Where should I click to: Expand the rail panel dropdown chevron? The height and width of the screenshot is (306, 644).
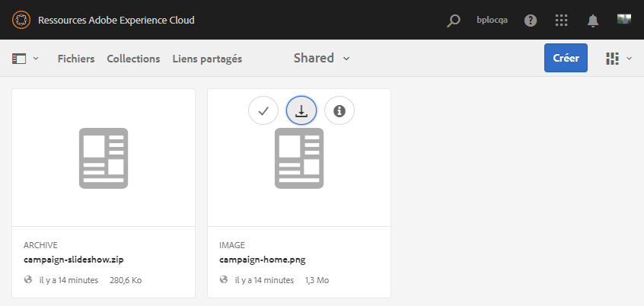pyautogui.click(x=36, y=59)
